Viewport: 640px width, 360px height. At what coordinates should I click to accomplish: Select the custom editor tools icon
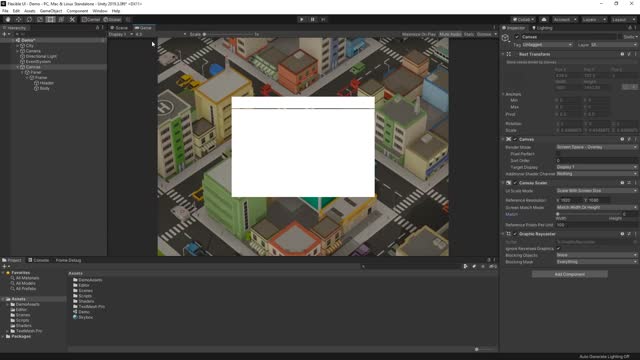[x=72, y=19]
